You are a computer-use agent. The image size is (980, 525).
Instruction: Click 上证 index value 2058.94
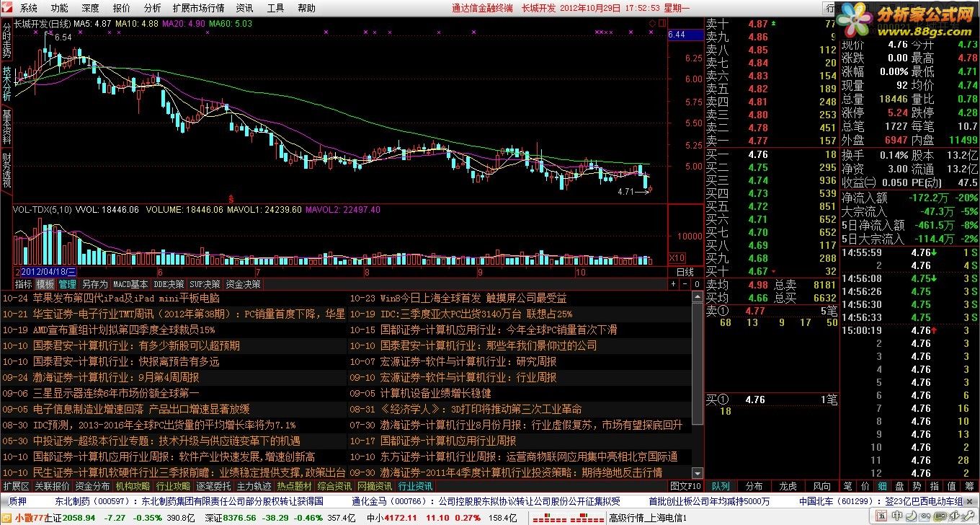(x=79, y=518)
